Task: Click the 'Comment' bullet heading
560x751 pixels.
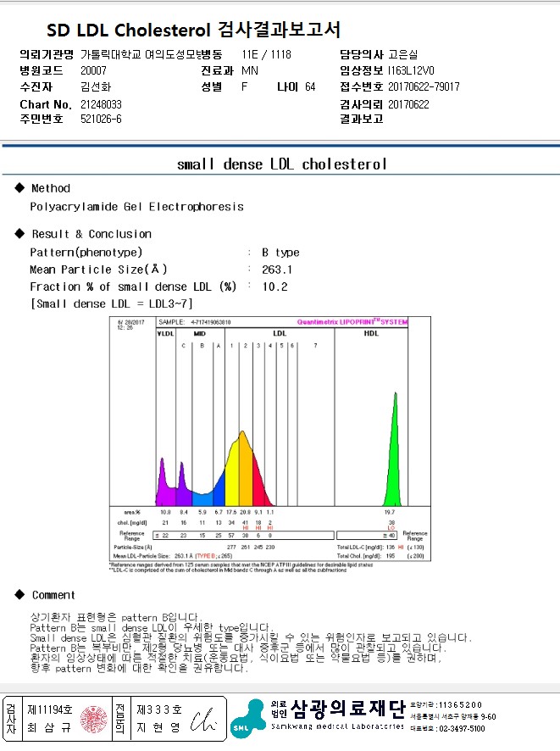Action: coord(53,595)
